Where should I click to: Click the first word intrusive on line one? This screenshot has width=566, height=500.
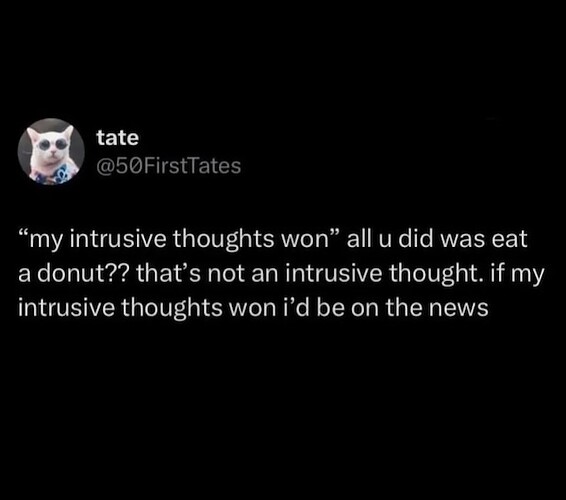pyautogui.click(x=119, y=239)
